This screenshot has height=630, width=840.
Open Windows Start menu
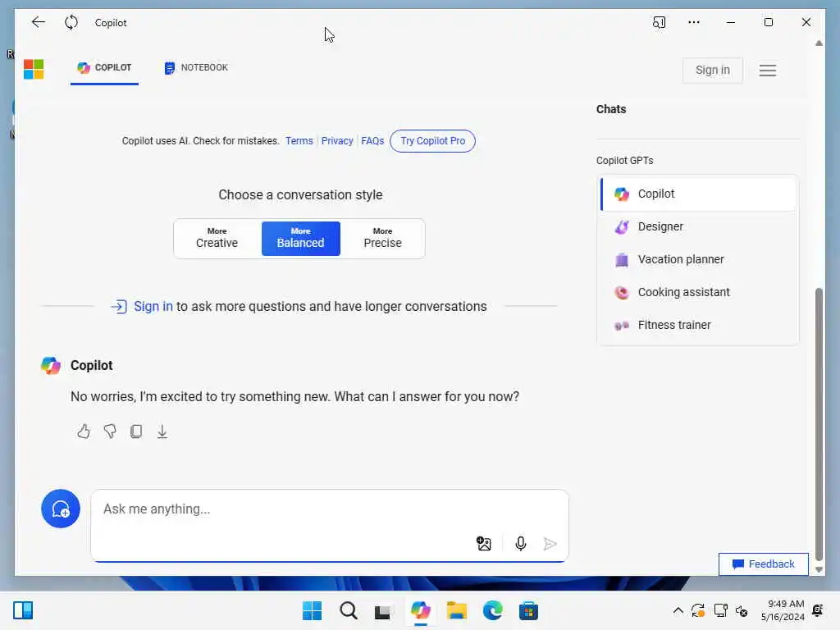(x=313, y=610)
